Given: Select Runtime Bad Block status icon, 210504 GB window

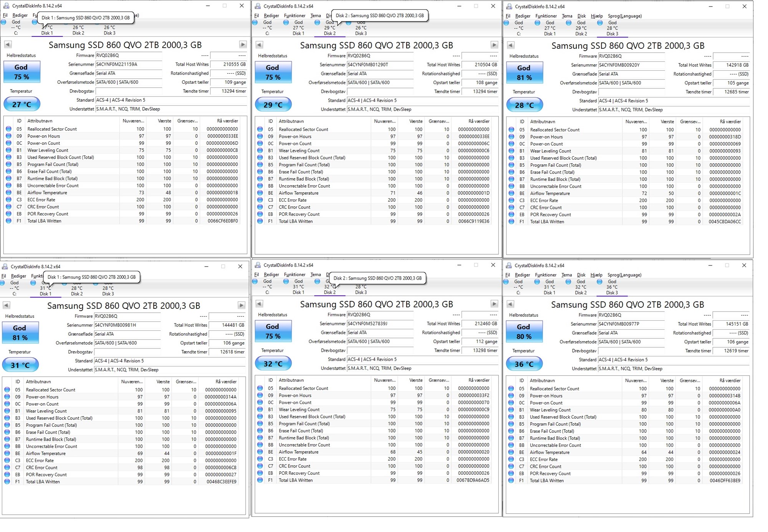Looking at the screenshot, I should coord(260,179).
